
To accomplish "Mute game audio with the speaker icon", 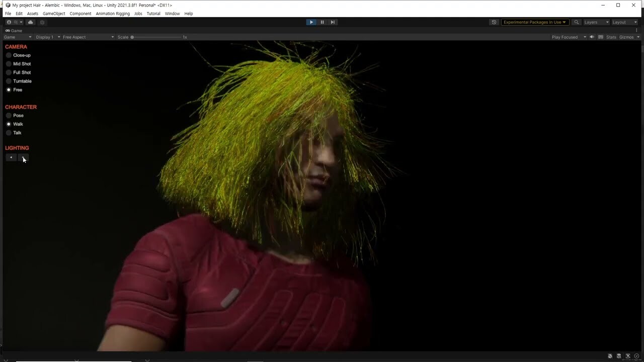I will [591, 37].
